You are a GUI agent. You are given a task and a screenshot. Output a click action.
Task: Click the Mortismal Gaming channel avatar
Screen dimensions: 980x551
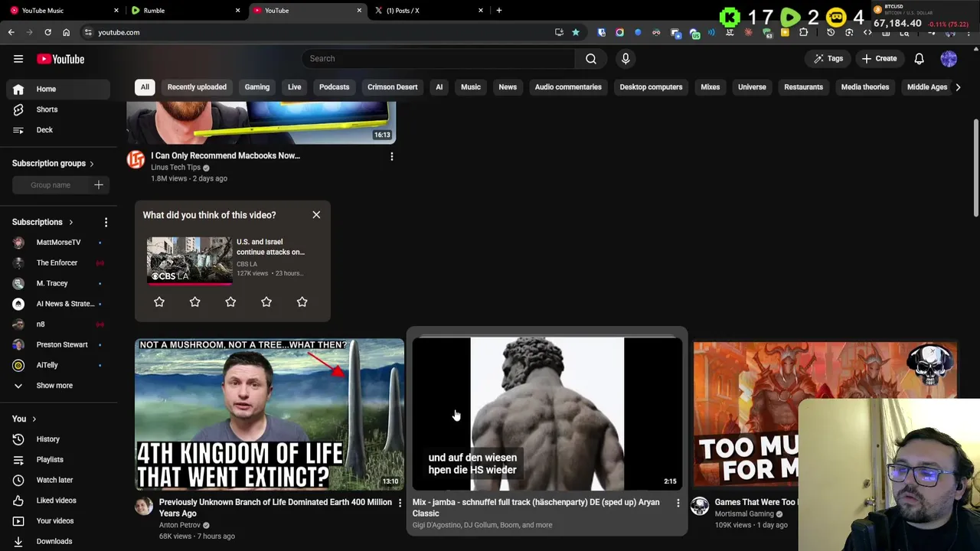click(x=700, y=506)
